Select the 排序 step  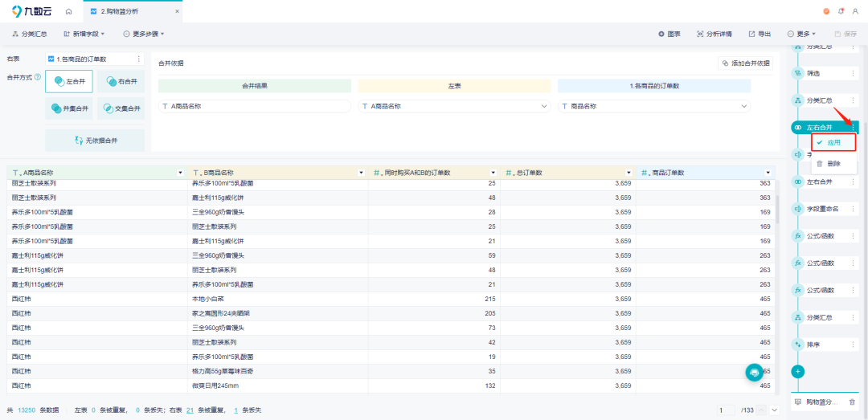pyautogui.click(x=825, y=345)
